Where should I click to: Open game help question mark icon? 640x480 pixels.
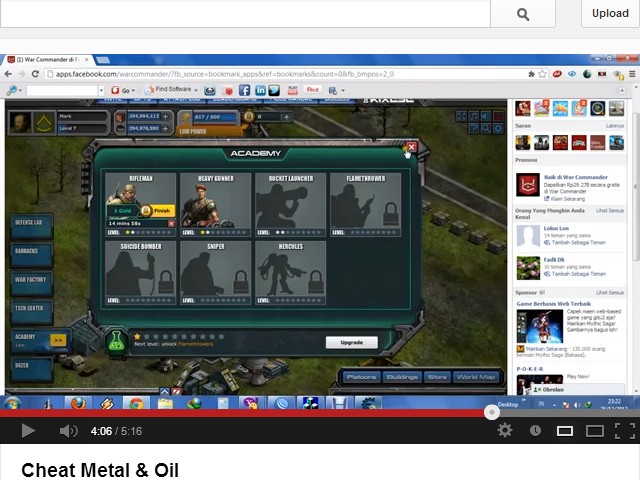tap(473, 129)
